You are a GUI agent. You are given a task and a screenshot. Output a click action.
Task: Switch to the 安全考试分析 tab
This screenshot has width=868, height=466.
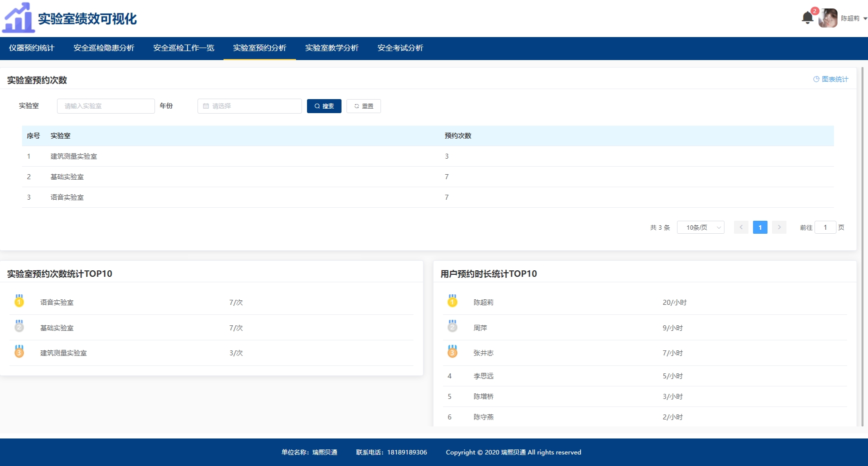[x=400, y=48]
